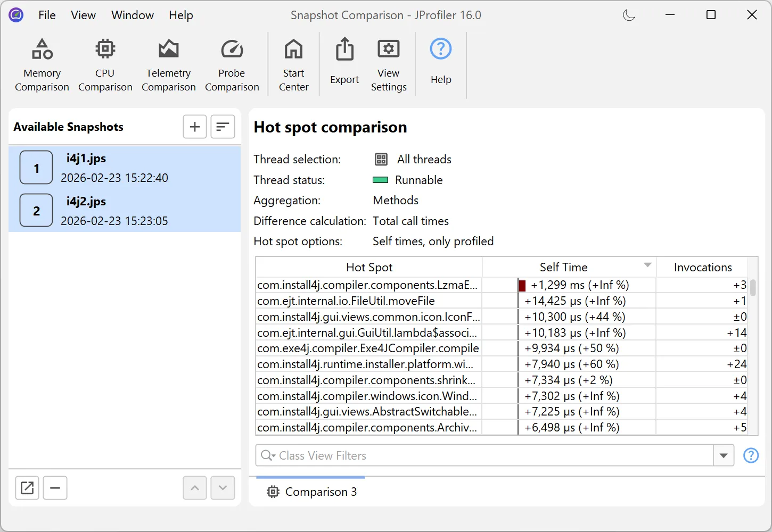Remove snapshot using the minus button

coord(55,488)
